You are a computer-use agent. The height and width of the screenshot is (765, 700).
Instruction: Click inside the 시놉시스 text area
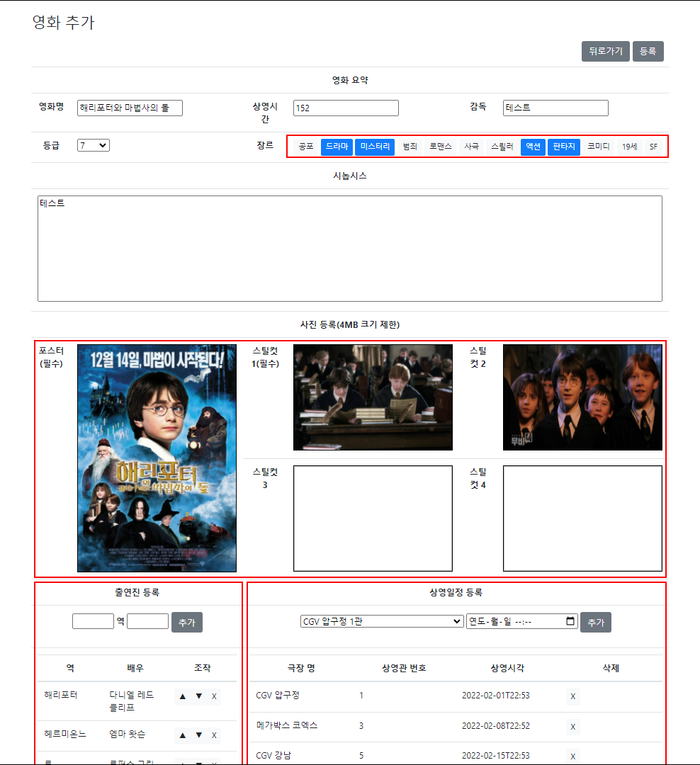pos(350,249)
